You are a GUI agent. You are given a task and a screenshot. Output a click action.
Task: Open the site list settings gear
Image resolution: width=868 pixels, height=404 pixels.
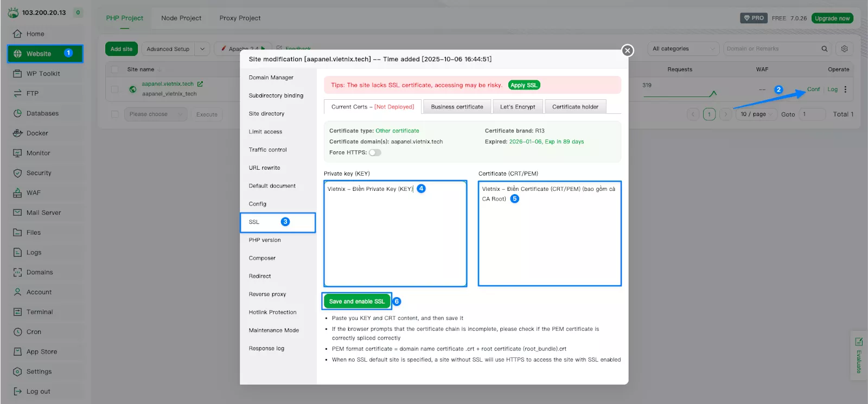844,49
